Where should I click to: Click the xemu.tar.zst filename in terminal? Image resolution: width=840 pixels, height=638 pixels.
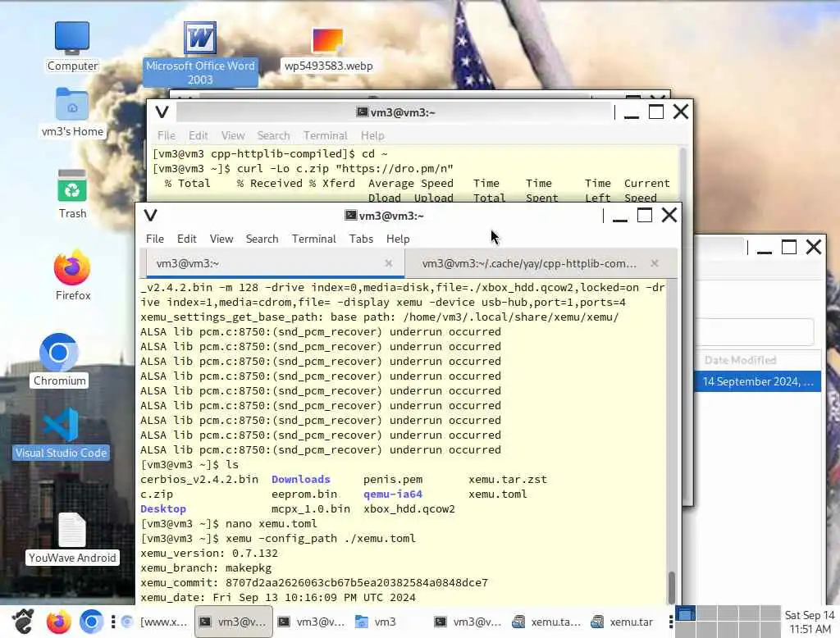(x=507, y=480)
